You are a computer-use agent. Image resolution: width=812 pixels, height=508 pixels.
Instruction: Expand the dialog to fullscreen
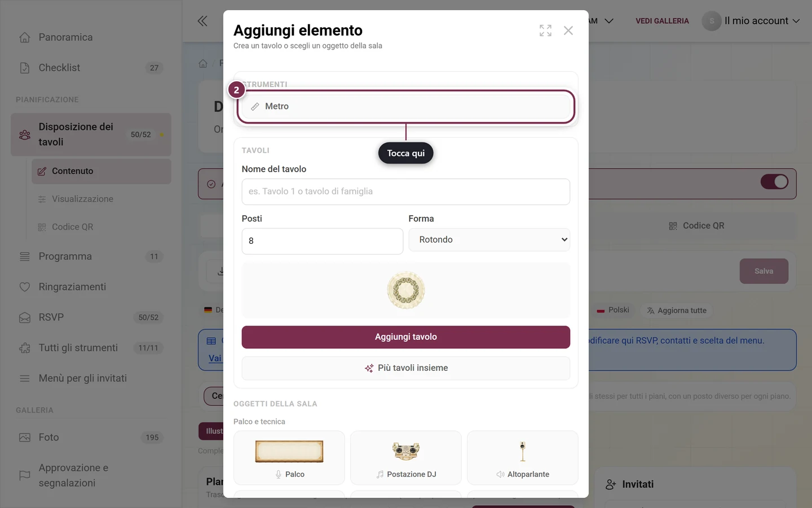[x=545, y=30]
